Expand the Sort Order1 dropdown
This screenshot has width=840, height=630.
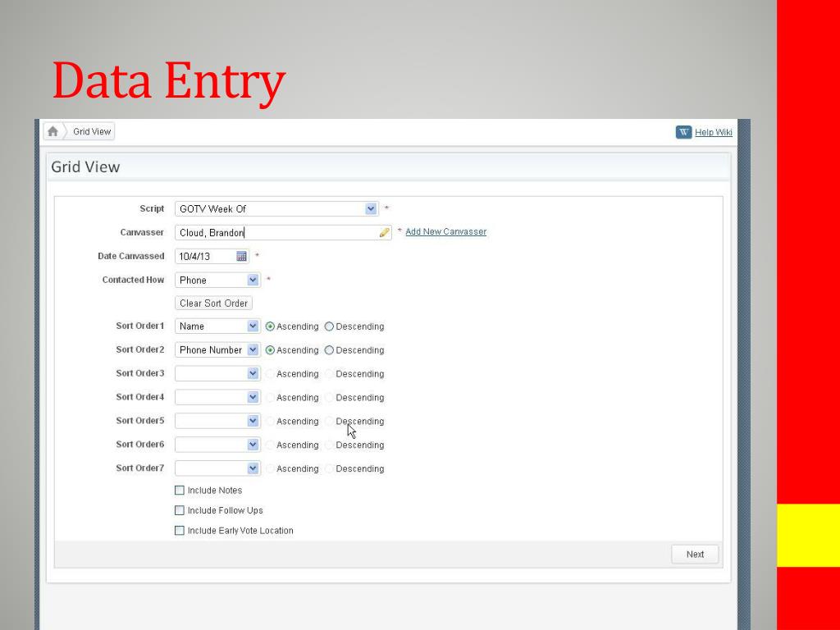point(253,326)
